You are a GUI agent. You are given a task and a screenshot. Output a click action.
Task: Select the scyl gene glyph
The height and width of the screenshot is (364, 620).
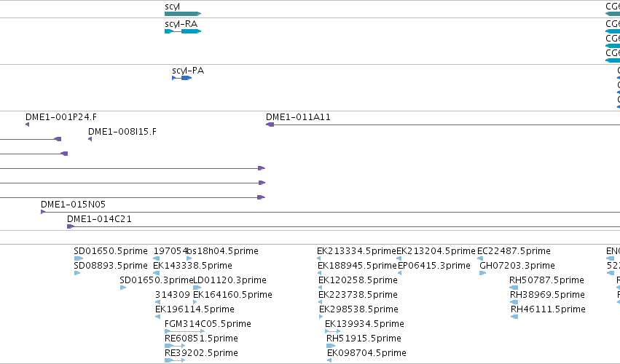click(x=183, y=14)
